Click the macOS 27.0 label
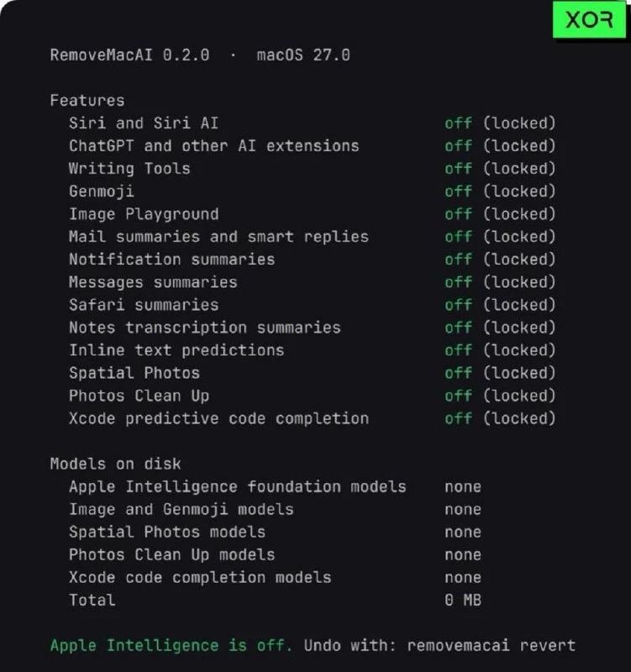This screenshot has width=631, height=672. (x=303, y=55)
